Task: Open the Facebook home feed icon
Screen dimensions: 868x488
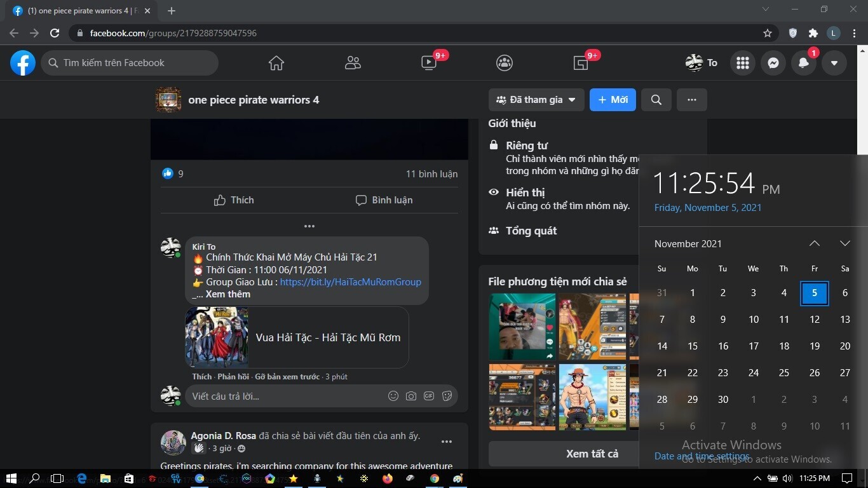Action: tap(276, 63)
